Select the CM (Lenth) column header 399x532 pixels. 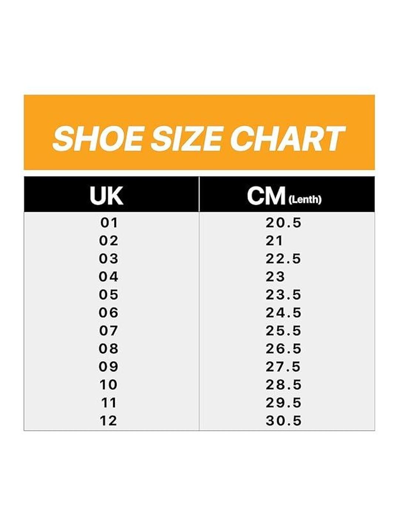(287, 194)
